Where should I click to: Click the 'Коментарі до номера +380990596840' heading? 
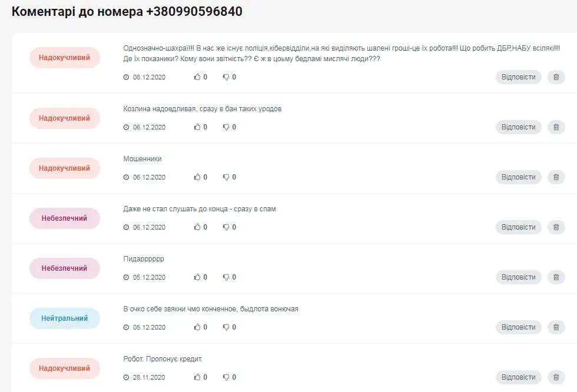pos(127,11)
